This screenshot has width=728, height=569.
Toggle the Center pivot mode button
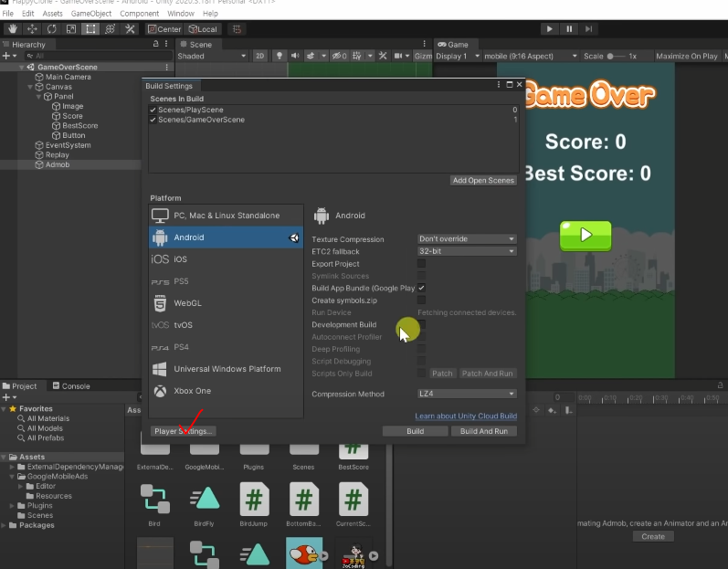click(164, 29)
